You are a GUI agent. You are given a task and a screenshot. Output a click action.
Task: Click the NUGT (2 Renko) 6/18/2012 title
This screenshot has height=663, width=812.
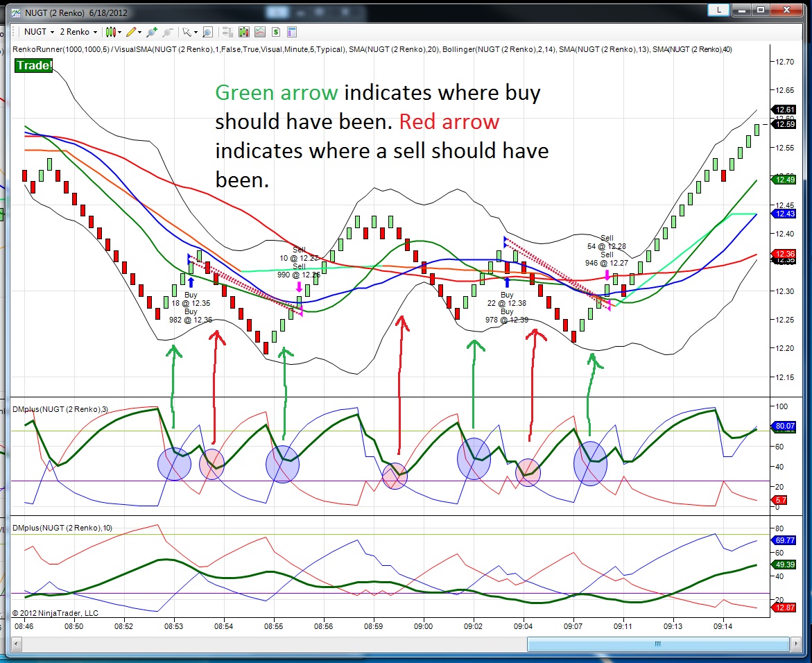76,12
